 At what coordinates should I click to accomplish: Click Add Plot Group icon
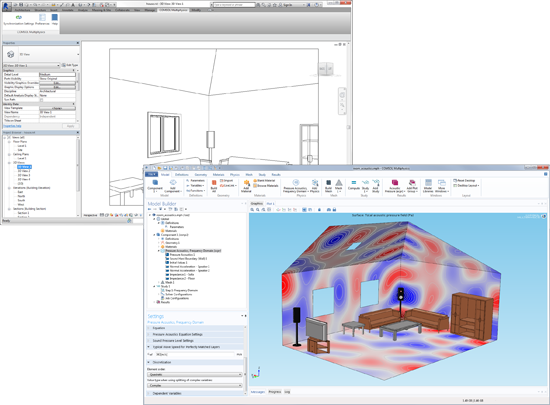click(412, 183)
